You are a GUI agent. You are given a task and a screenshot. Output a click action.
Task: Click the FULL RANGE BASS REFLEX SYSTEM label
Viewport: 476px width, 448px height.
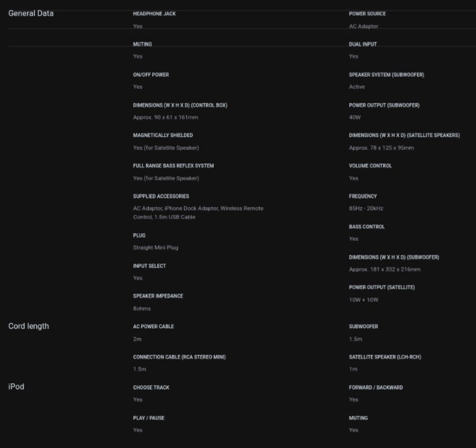(x=173, y=166)
